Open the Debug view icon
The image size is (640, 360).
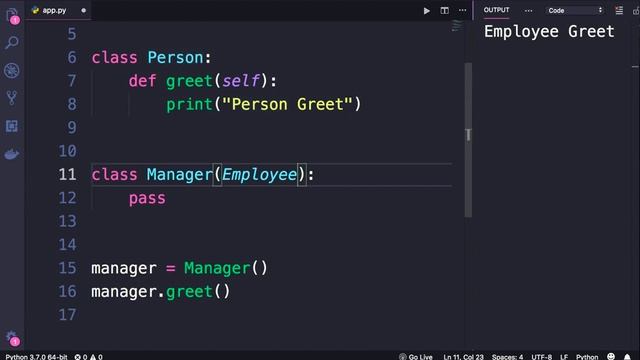pyautogui.click(x=11, y=70)
